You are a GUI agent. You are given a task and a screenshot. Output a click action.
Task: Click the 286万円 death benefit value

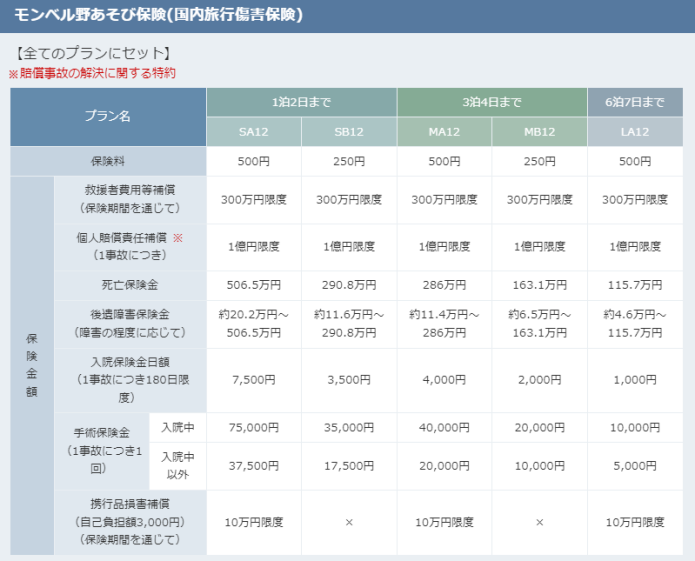click(x=444, y=285)
